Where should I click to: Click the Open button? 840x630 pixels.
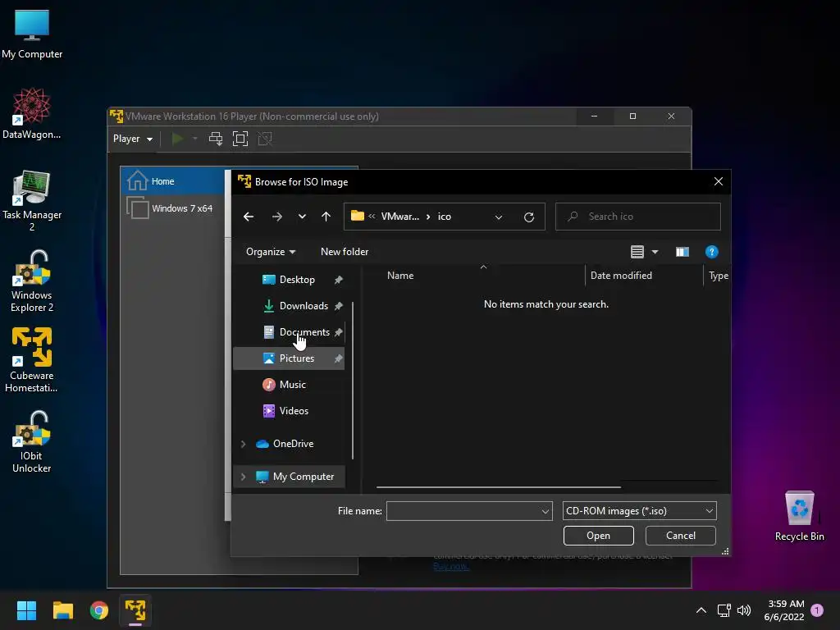click(x=598, y=536)
